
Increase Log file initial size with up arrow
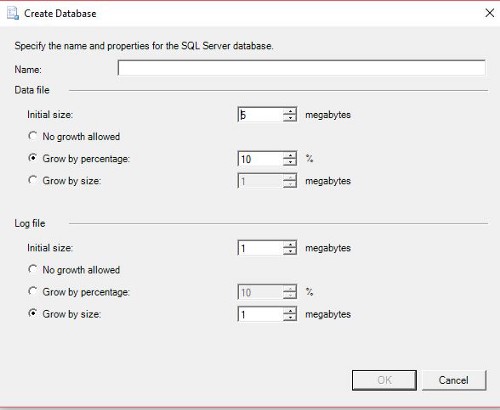coord(290,245)
